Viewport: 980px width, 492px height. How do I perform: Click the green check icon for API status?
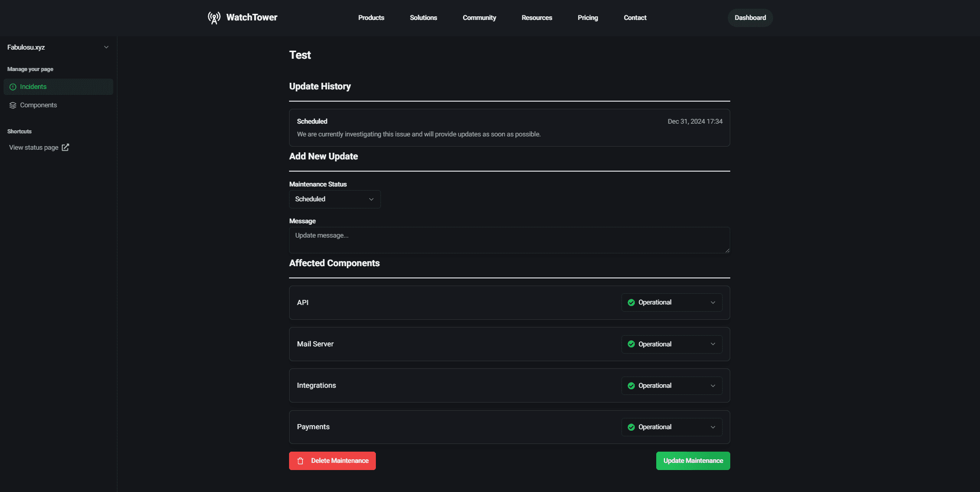[631, 302]
